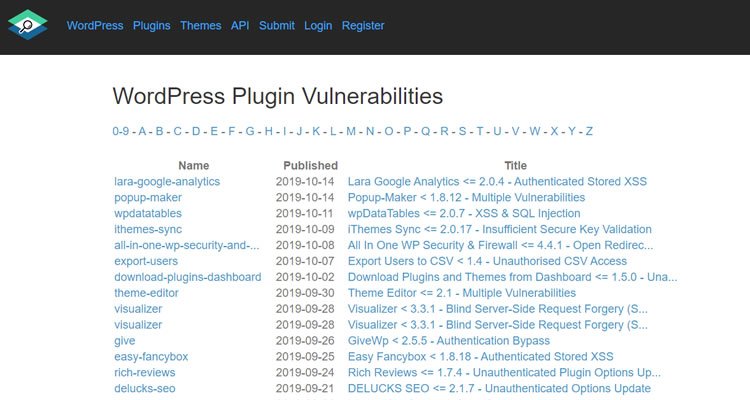Open the ithemes-sync plugin link
Image resolution: width=750 pixels, height=400 pixels.
click(148, 229)
